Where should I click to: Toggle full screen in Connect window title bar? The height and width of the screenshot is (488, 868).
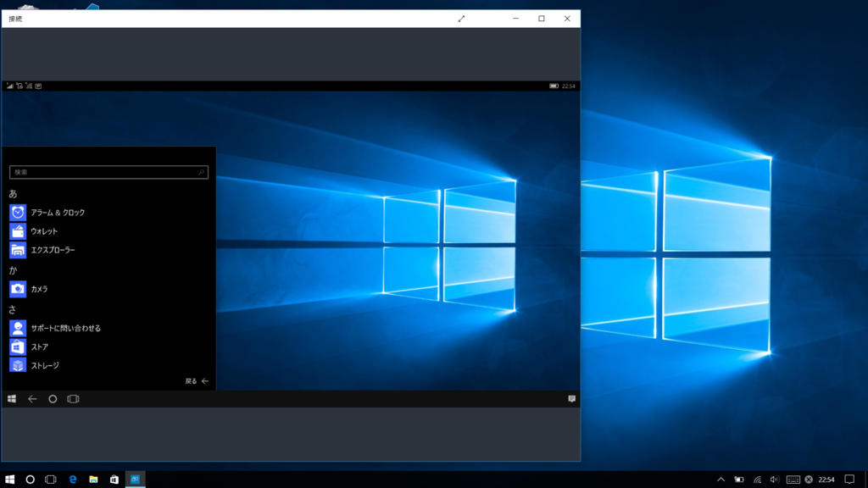click(461, 19)
